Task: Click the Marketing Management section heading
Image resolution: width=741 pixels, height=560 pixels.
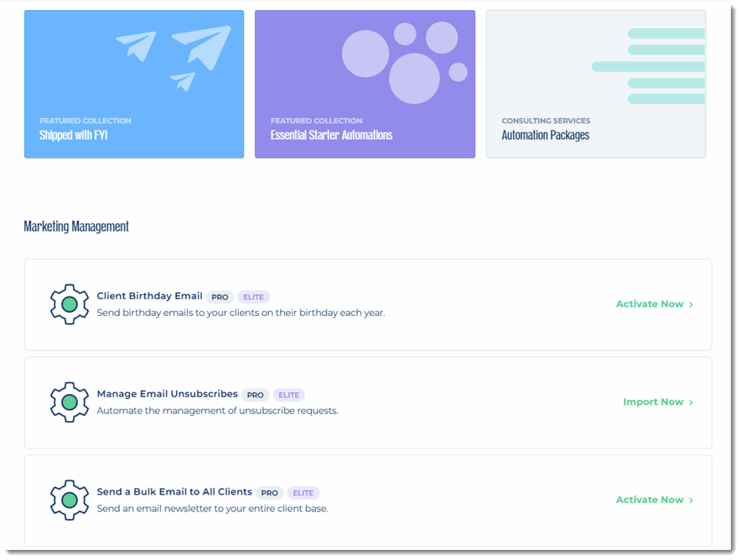Action: [x=76, y=226]
